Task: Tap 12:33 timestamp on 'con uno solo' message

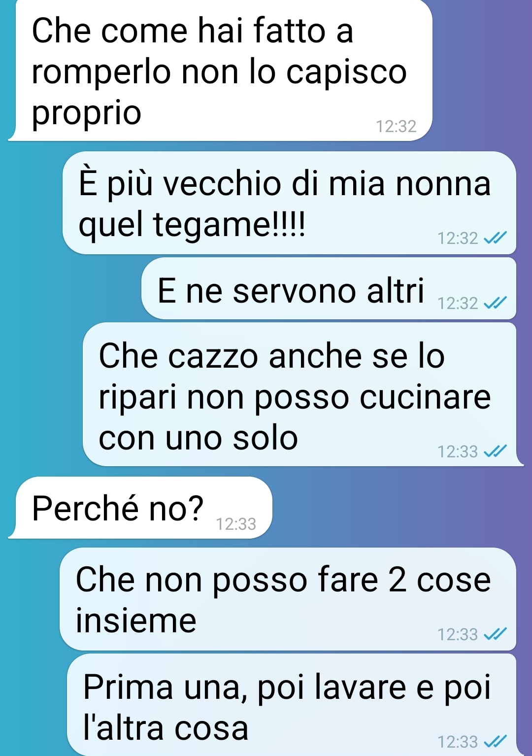Action: [x=458, y=451]
